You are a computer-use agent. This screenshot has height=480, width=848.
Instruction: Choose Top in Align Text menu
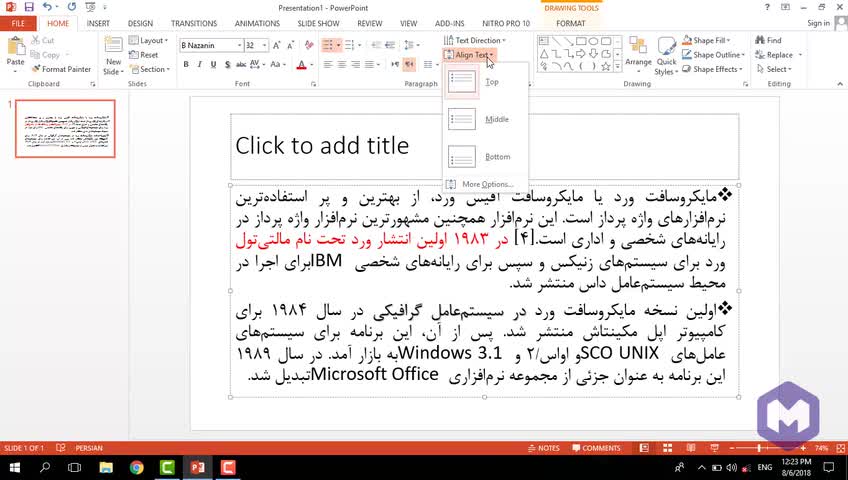pyautogui.click(x=485, y=82)
